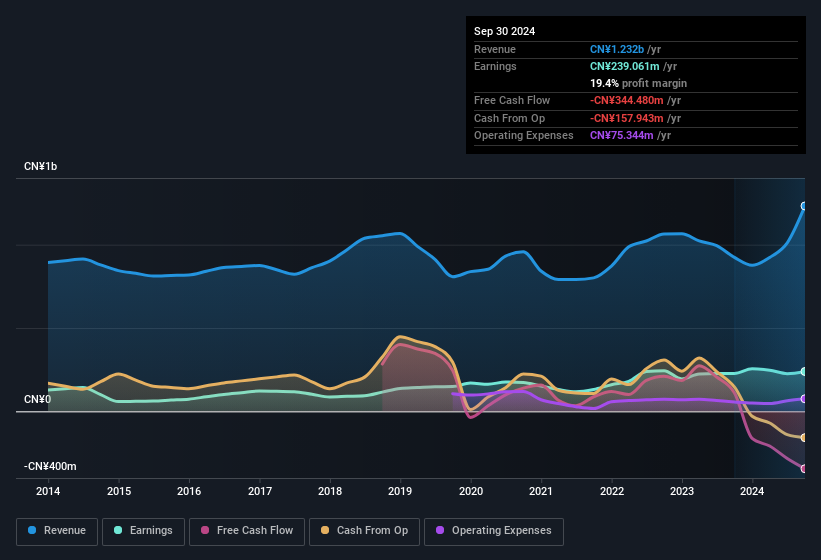This screenshot has width=821, height=560.
Task: Click the Earnings row label in tooltip
Action: tap(495, 66)
